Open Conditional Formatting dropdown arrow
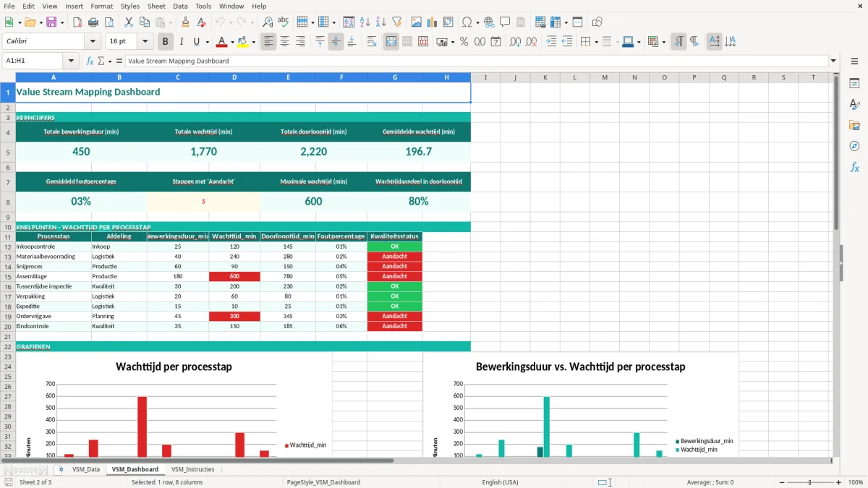 [663, 42]
